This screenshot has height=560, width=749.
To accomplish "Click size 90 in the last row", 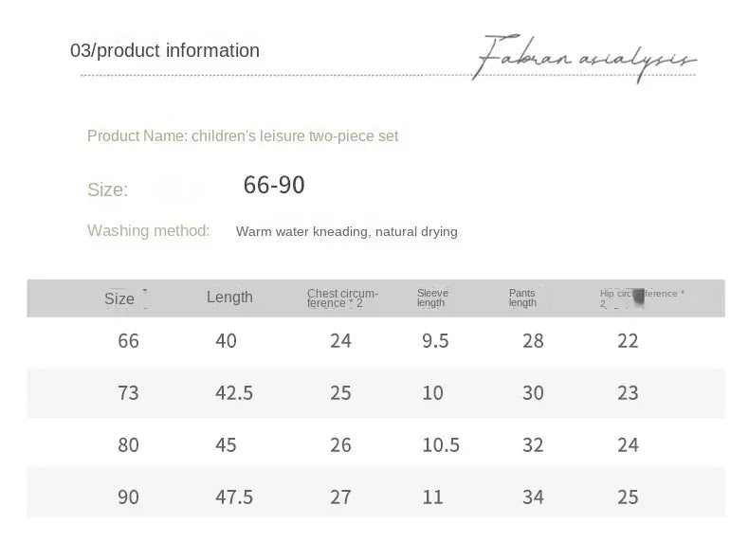I will click(x=128, y=497).
